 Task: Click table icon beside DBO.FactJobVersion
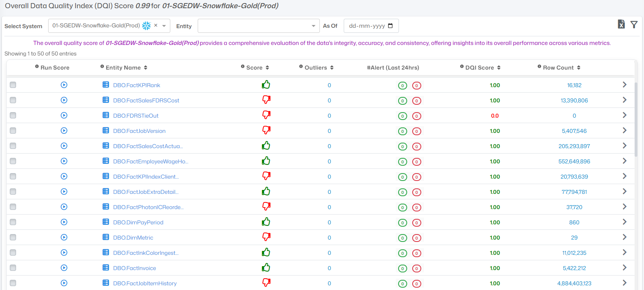coord(106,130)
